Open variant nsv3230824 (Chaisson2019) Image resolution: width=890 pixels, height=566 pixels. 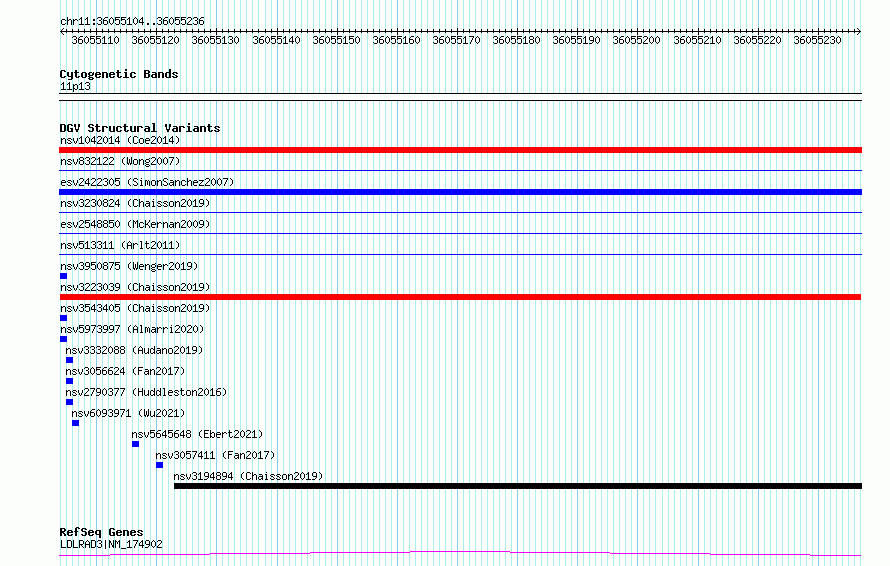(135, 203)
